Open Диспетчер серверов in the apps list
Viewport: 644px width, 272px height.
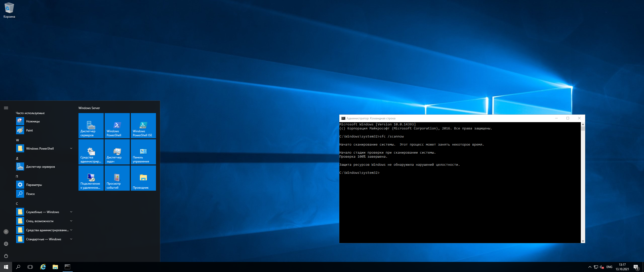click(44, 167)
